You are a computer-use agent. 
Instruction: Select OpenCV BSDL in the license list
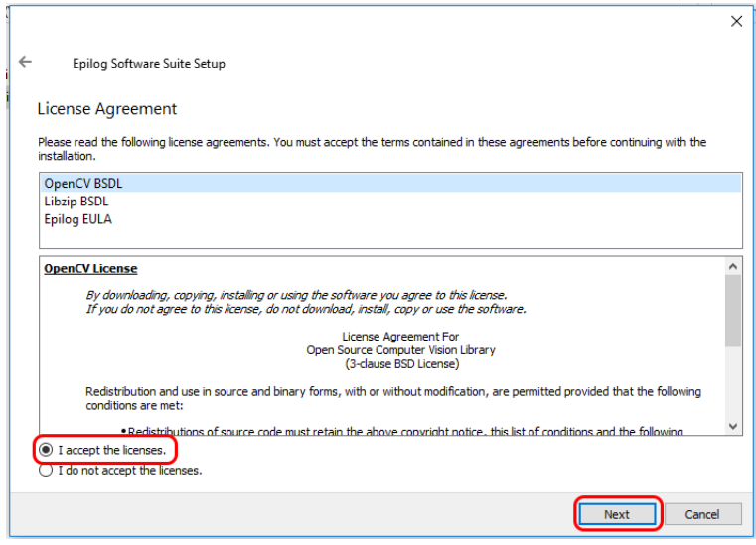point(390,183)
